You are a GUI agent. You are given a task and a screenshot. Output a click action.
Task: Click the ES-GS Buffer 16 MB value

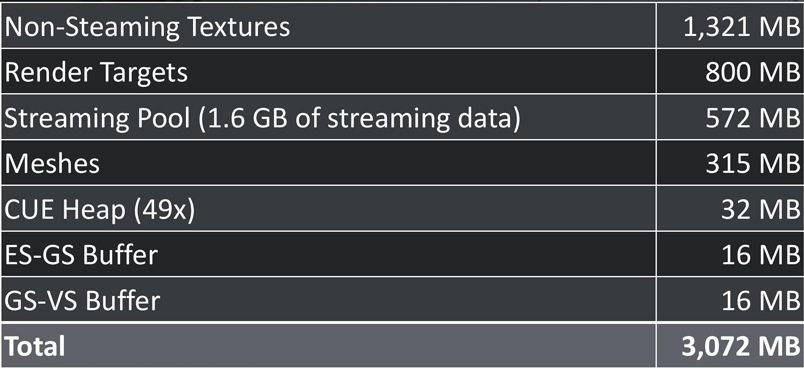(760, 255)
